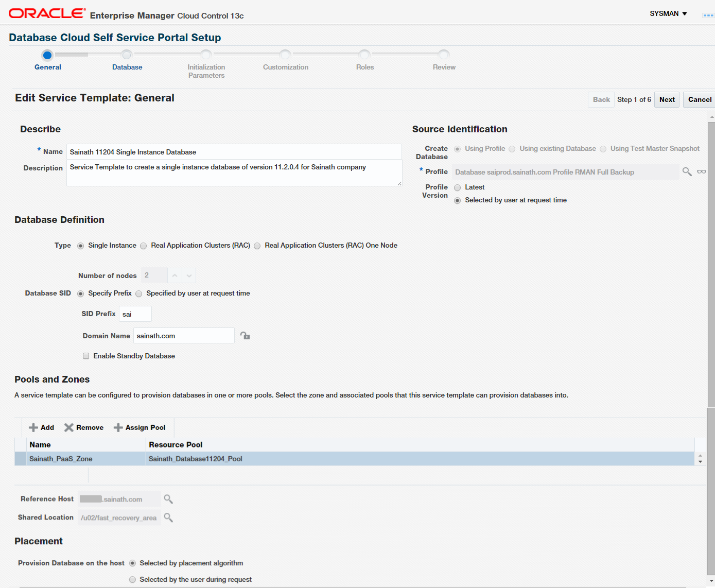
Task: Click the Assign Pool plus icon
Action: 118,427
